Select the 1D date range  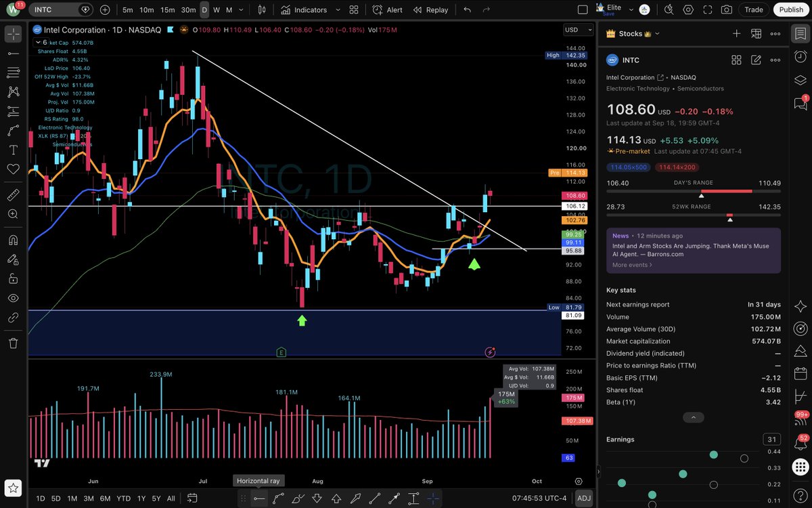pos(40,499)
